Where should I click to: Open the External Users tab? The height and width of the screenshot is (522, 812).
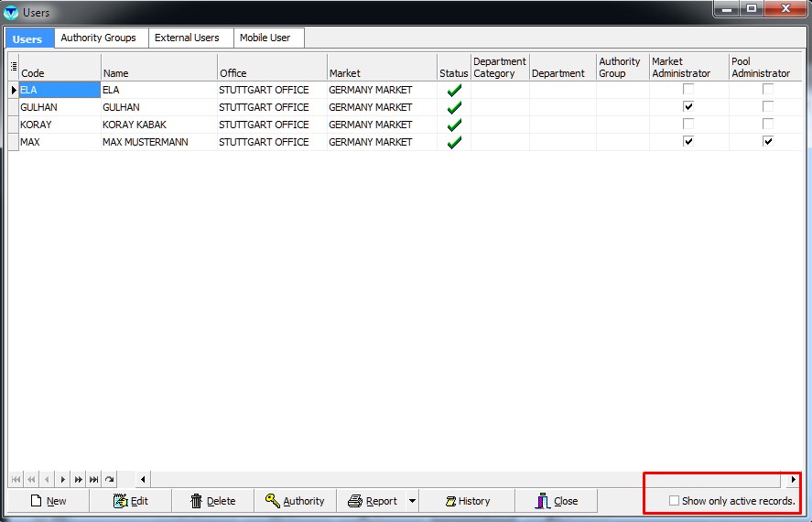coord(187,38)
